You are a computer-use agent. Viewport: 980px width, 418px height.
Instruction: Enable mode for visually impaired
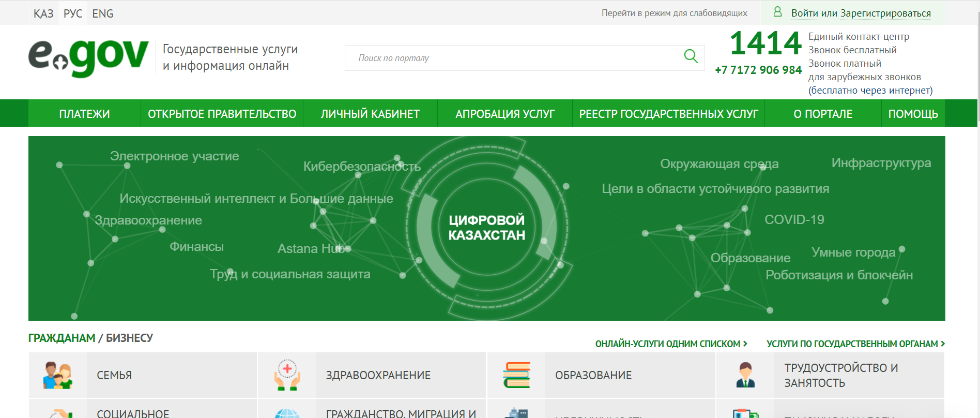tap(674, 13)
